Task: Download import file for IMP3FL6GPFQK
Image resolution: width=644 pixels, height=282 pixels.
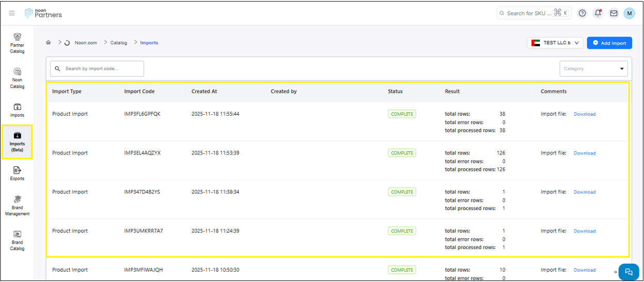Action: click(x=584, y=114)
